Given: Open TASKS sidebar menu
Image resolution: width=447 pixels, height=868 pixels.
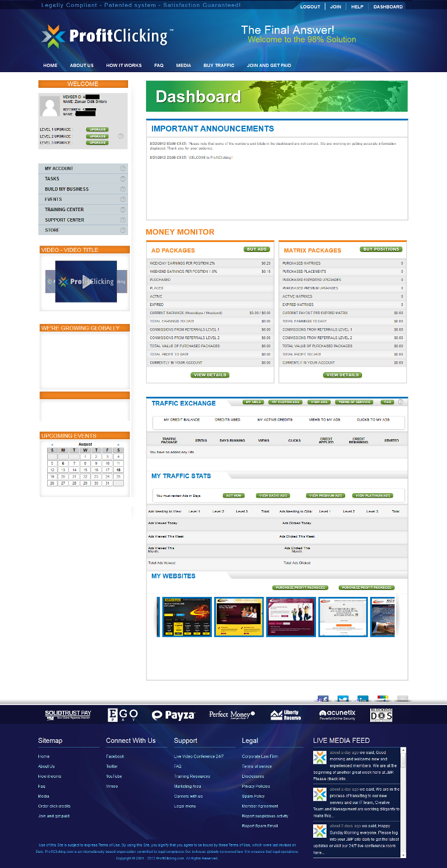Looking at the screenshot, I should click(83, 179).
